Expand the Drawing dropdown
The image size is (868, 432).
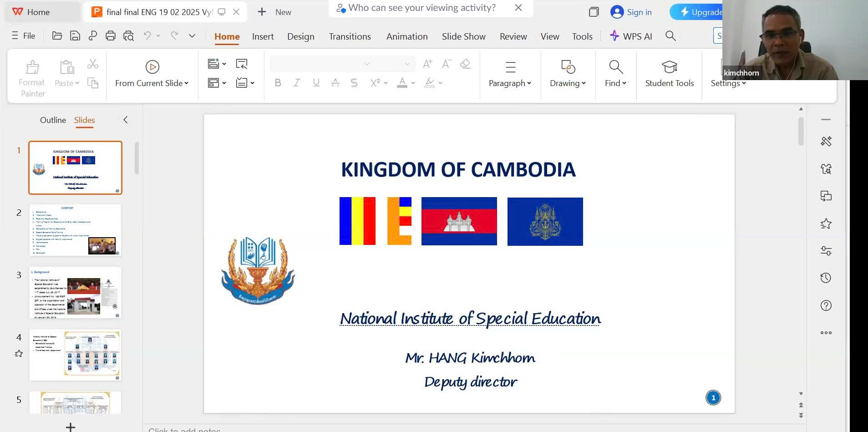coord(568,83)
